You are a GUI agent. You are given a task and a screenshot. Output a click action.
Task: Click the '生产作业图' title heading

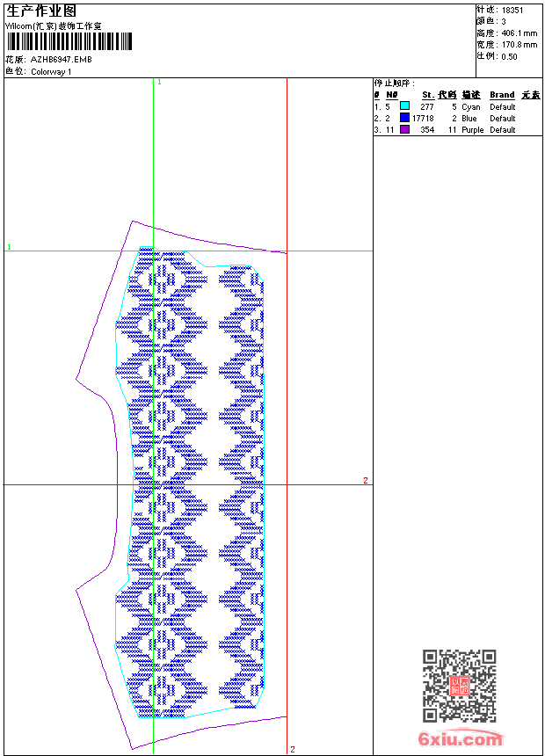point(41,11)
